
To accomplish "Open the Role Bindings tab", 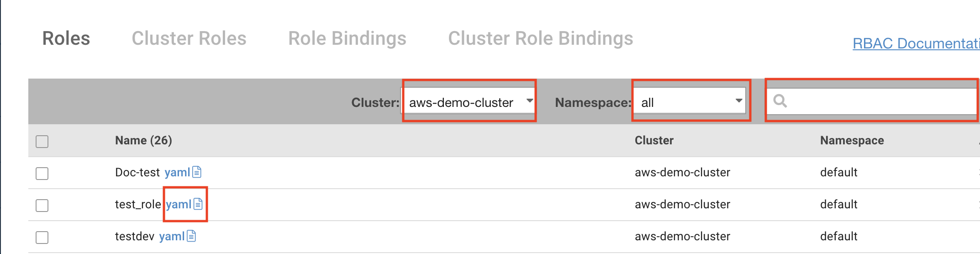I will point(347,39).
